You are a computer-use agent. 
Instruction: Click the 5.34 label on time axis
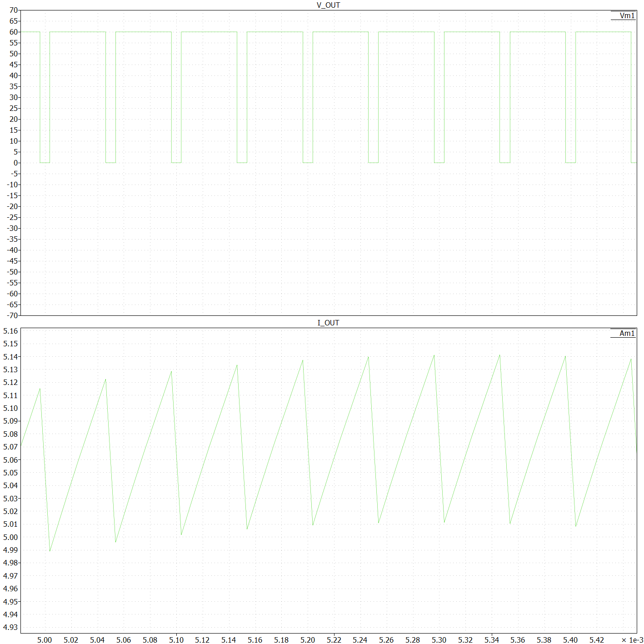point(492,640)
